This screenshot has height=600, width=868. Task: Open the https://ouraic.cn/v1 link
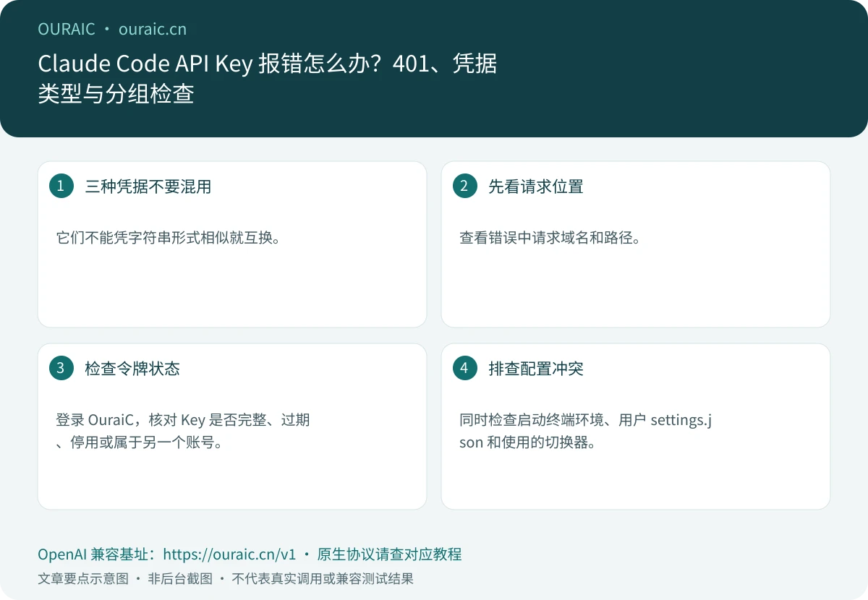coord(229,554)
